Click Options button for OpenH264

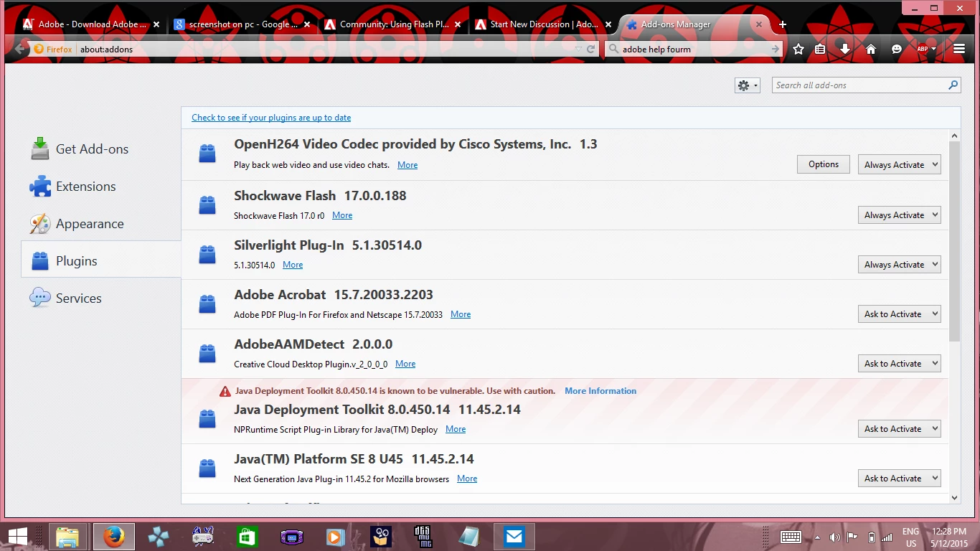coord(824,164)
